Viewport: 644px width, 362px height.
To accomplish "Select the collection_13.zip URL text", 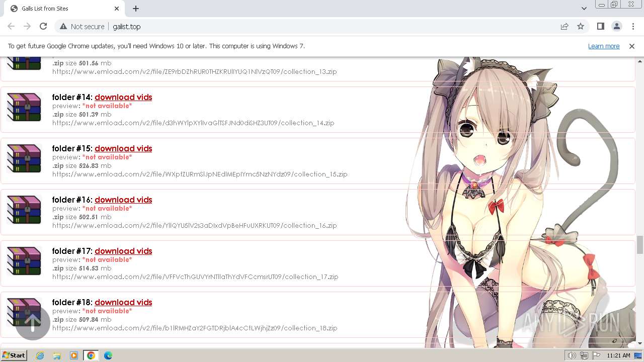I will tap(195, 71).
